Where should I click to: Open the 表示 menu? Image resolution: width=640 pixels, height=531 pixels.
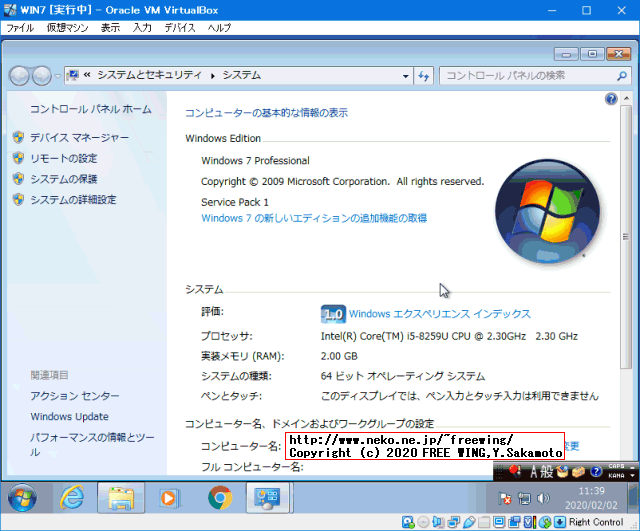point(110,28)
